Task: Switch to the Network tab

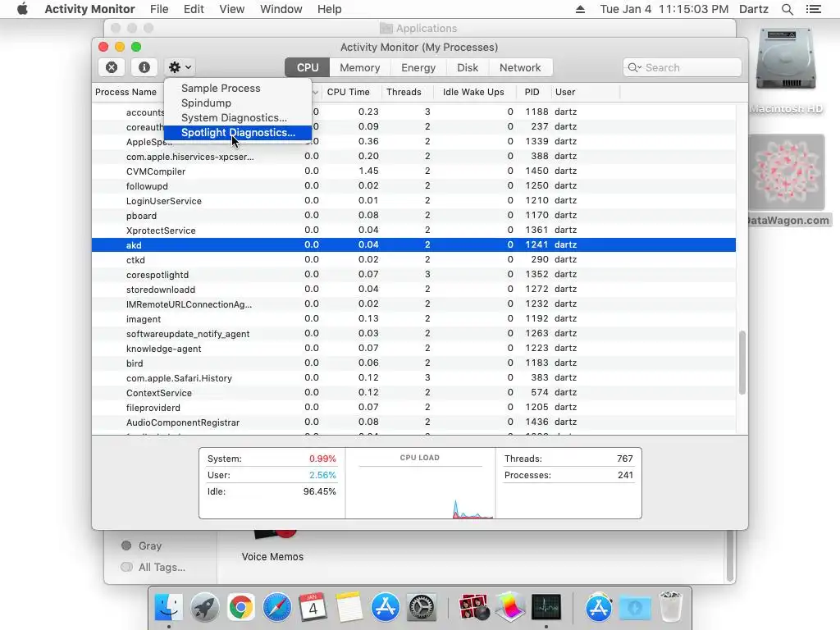Action: [520, 67]
